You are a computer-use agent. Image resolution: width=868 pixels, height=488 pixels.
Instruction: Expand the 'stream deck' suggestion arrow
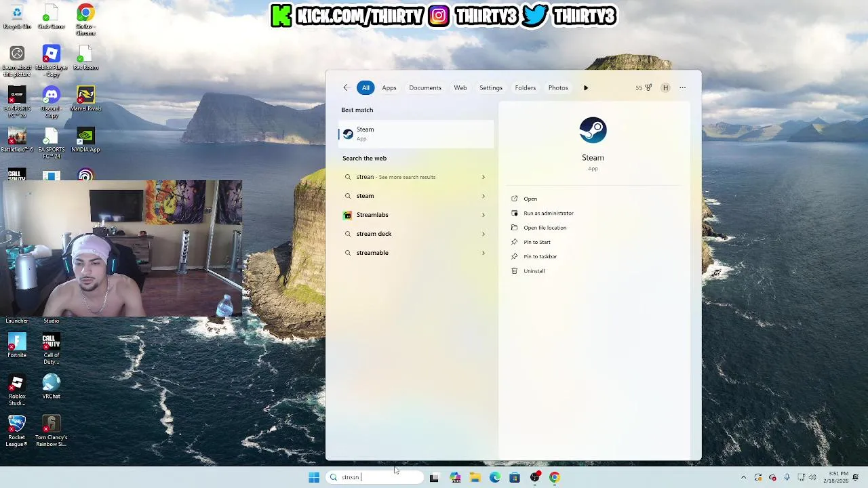point(484,234)
